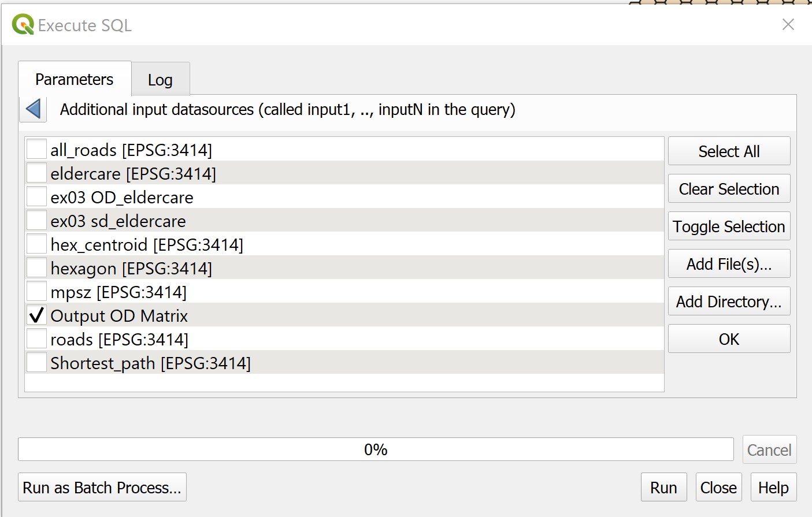Uncheck the Output OD Matrix checkbox
812x517 pixels.
click(x=37, y=315)
